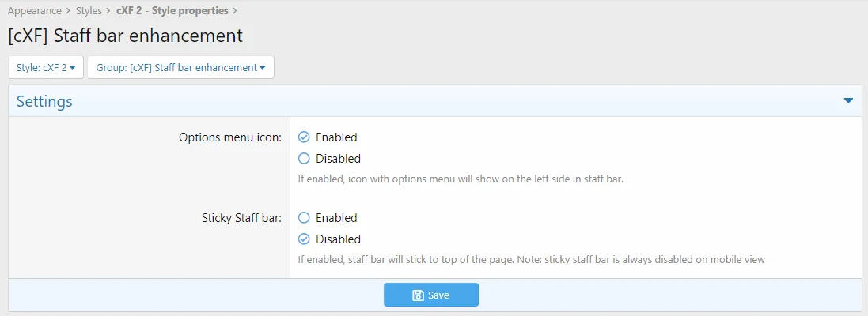
Task: Open the Style: cXF 2 dropdown
Action: click(x=46, y=68)
